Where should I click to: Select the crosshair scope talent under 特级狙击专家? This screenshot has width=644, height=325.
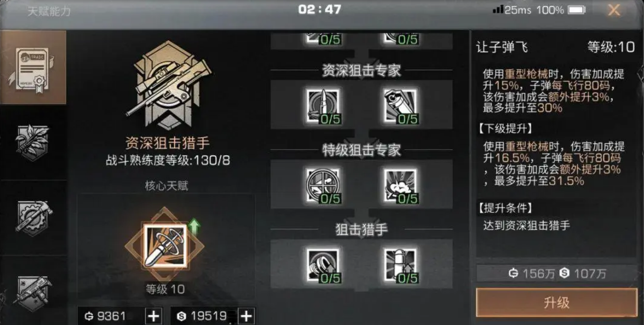pyautogui.click(x=323, y=185)
